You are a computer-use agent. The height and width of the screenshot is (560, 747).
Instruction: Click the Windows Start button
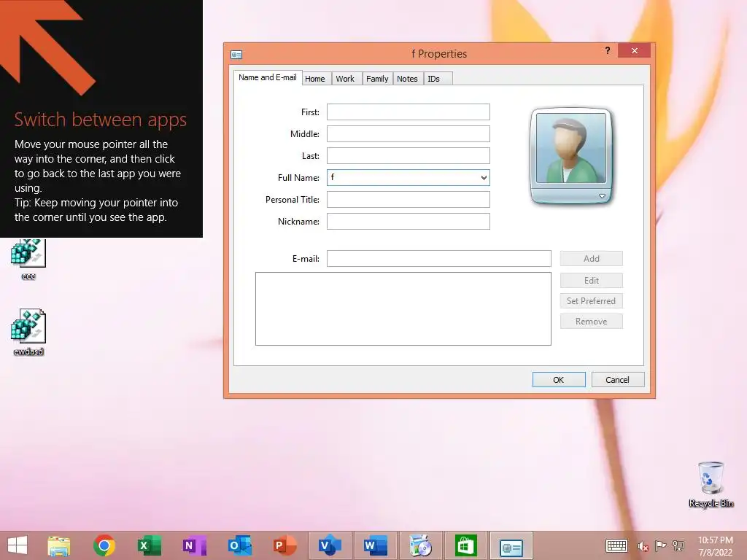pyautogui.click(x=18, y=545)
